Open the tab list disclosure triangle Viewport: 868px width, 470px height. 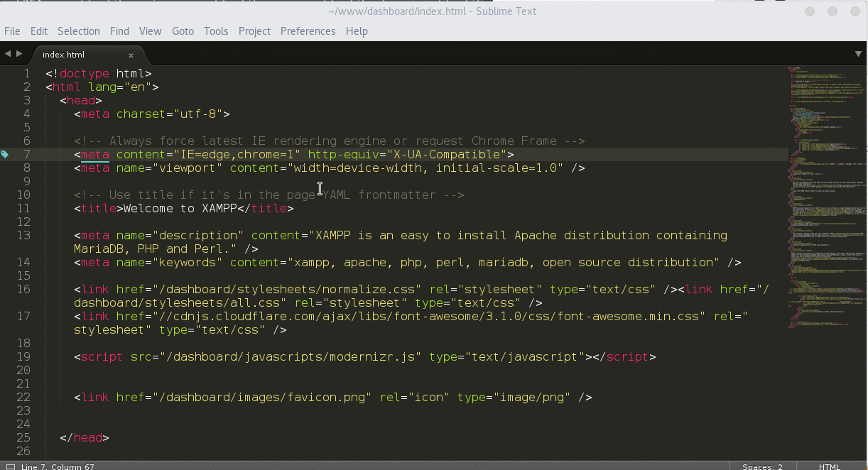point(859,54)
